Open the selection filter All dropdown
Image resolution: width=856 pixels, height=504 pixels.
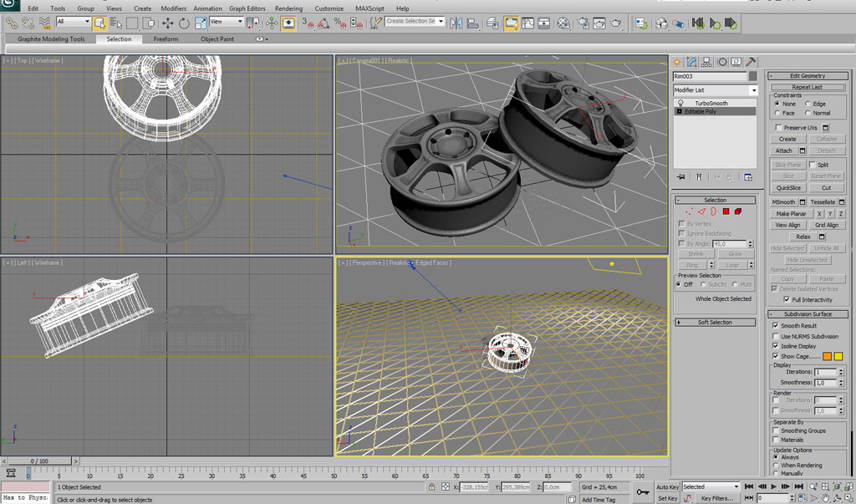point(74,21)
